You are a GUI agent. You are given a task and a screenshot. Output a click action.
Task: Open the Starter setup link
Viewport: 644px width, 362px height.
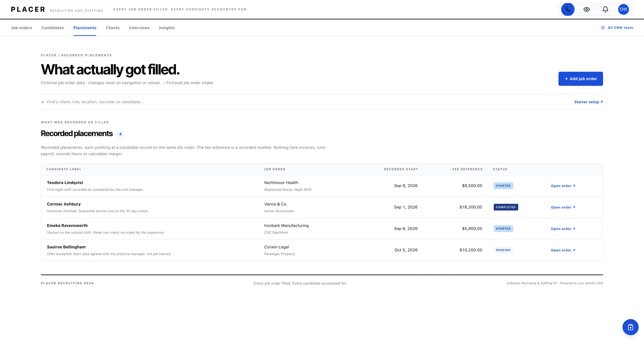tap(588, 102)
